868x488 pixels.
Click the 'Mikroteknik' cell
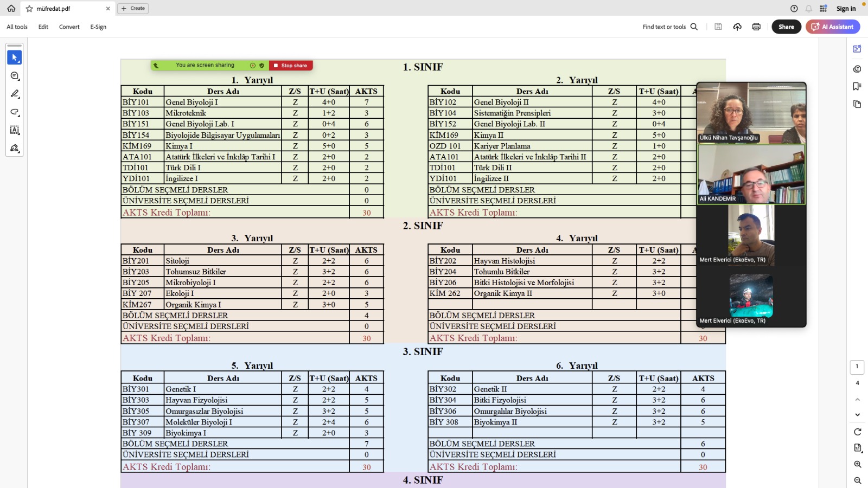click(223, 113)
